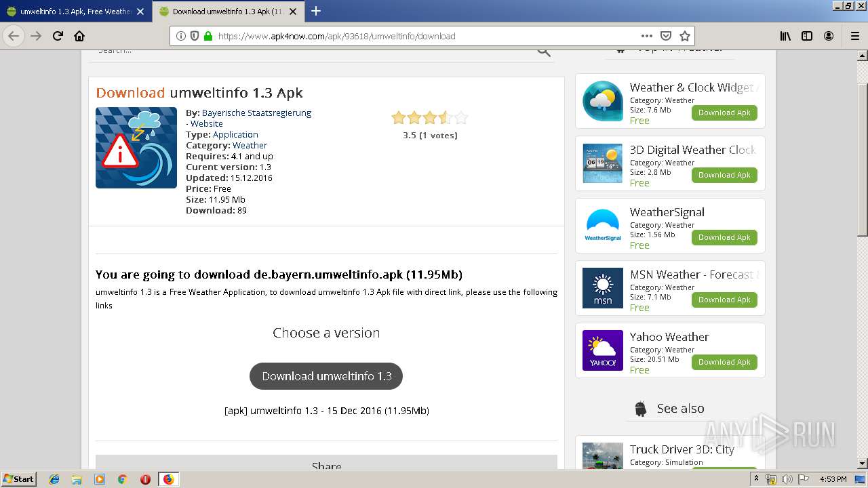868x488 pixels.
Task: Click the Share bar
Action: [326, 462]
